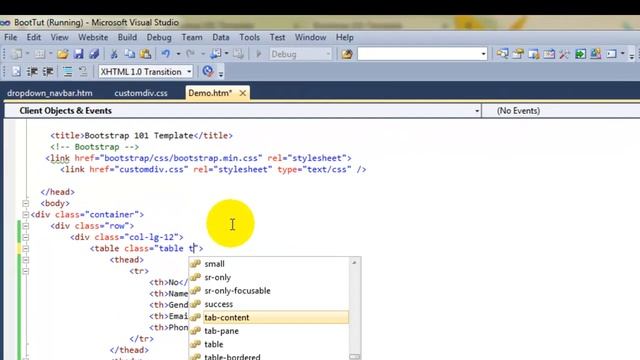Open the Window menu
Viewport: 640px width, 360px height.
click(x=310, y=37)
